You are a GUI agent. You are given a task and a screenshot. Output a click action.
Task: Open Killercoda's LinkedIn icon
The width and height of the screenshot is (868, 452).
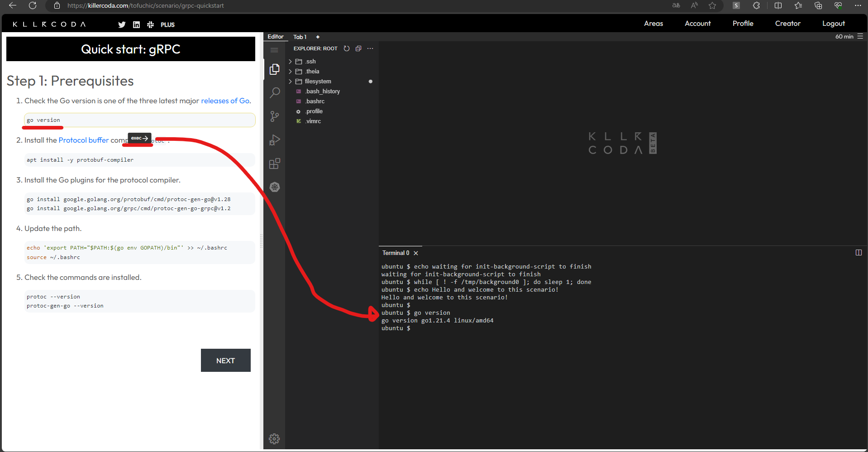point(136,24)
